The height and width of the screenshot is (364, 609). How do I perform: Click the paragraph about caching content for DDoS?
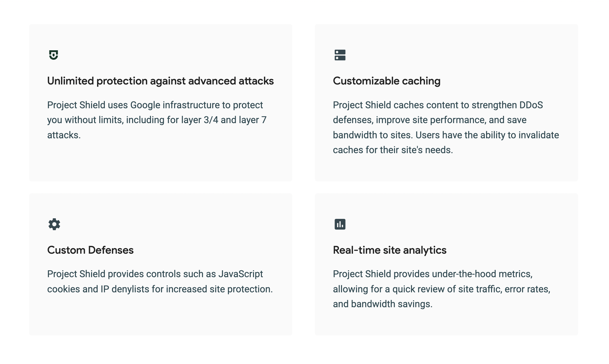pos(446,127)
